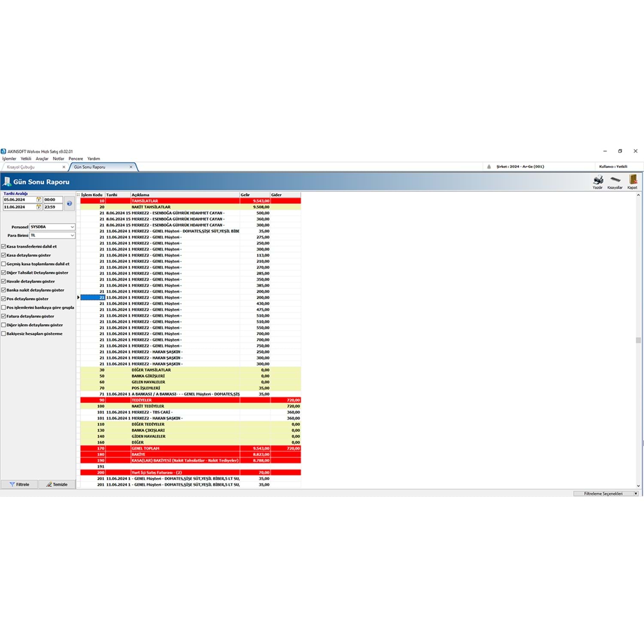Select the NAKİT TAHSİLATLAR row

coord(191,207)
